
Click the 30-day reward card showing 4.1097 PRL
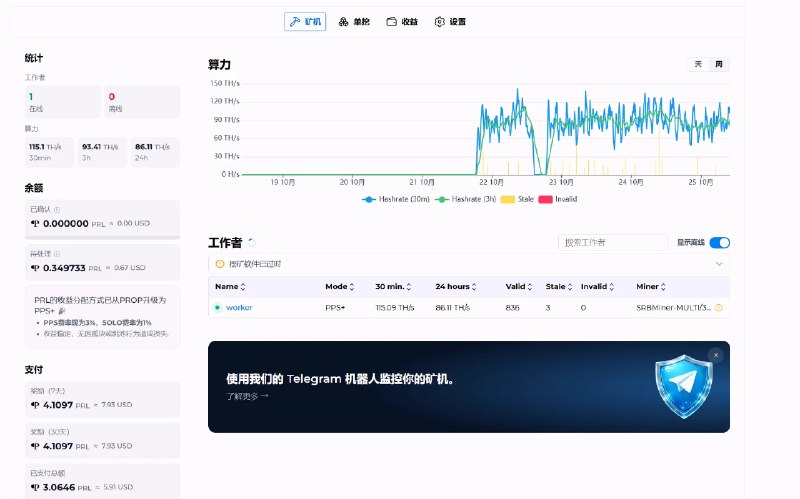[103, 440]
